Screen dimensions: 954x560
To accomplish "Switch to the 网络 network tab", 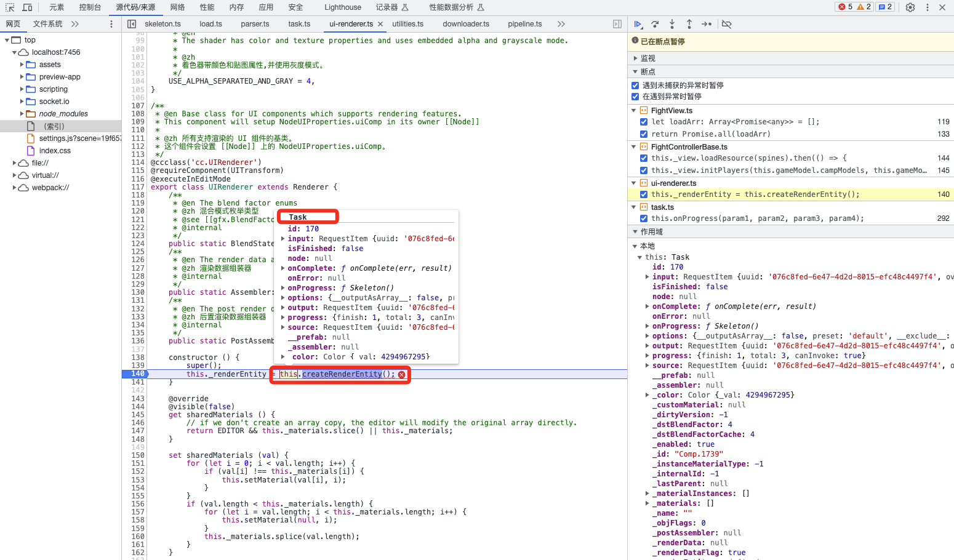I will click(177, 7).
